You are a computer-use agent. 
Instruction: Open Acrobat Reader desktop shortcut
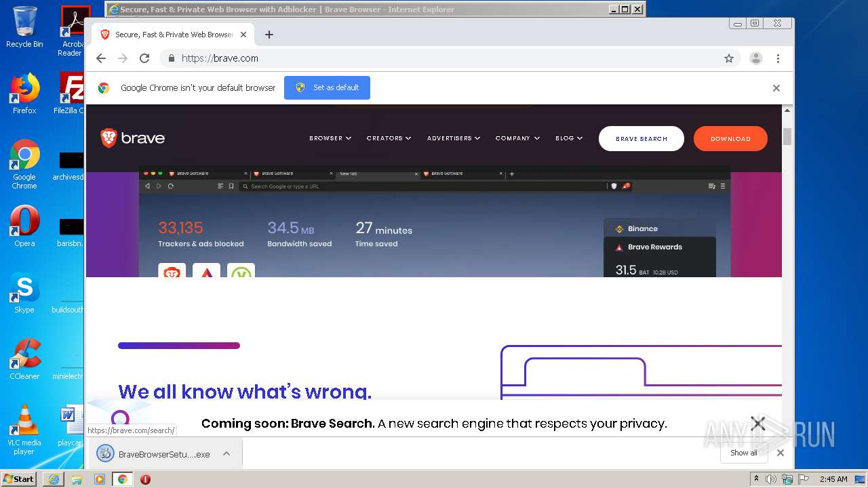(x=72, y=30)
